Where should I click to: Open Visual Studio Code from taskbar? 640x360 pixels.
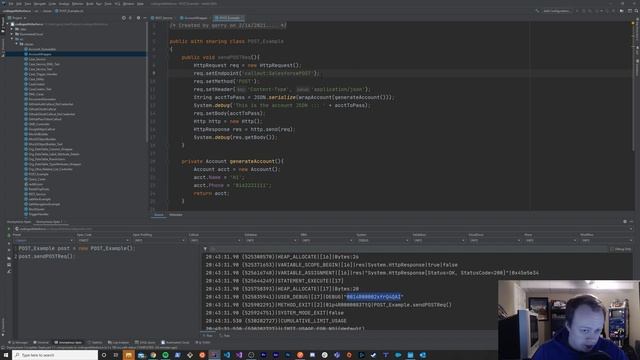227,355
